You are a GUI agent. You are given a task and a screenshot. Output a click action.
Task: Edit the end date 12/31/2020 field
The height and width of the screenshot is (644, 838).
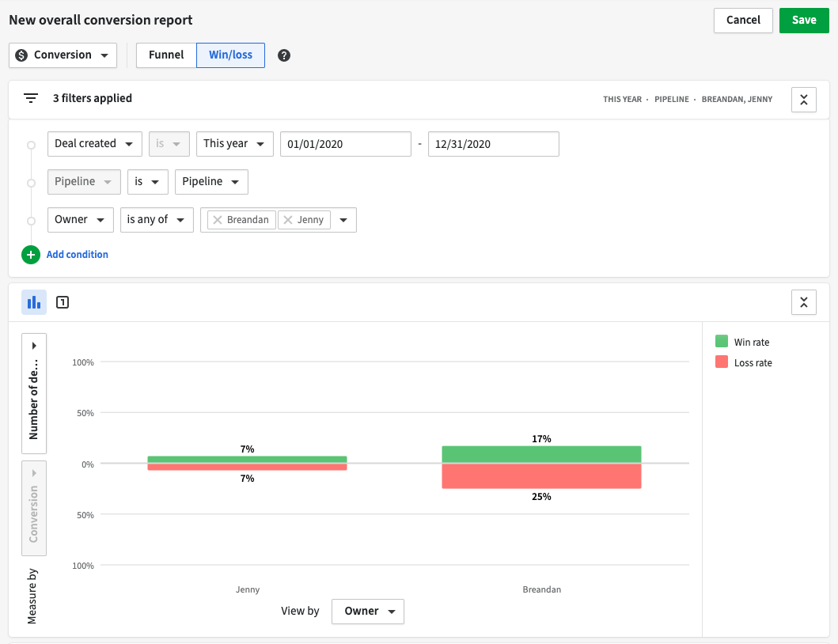(493, 144)
